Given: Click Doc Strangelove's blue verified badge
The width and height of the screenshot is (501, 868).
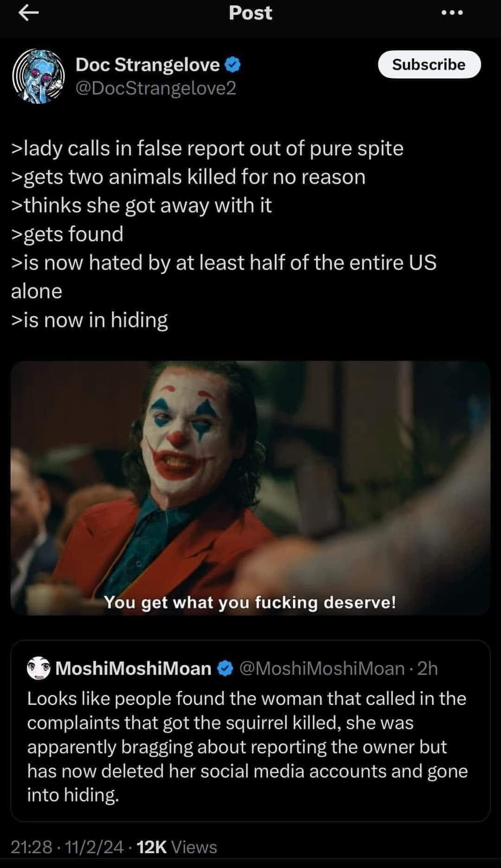Looking at the screenshot, I should 233,65.
